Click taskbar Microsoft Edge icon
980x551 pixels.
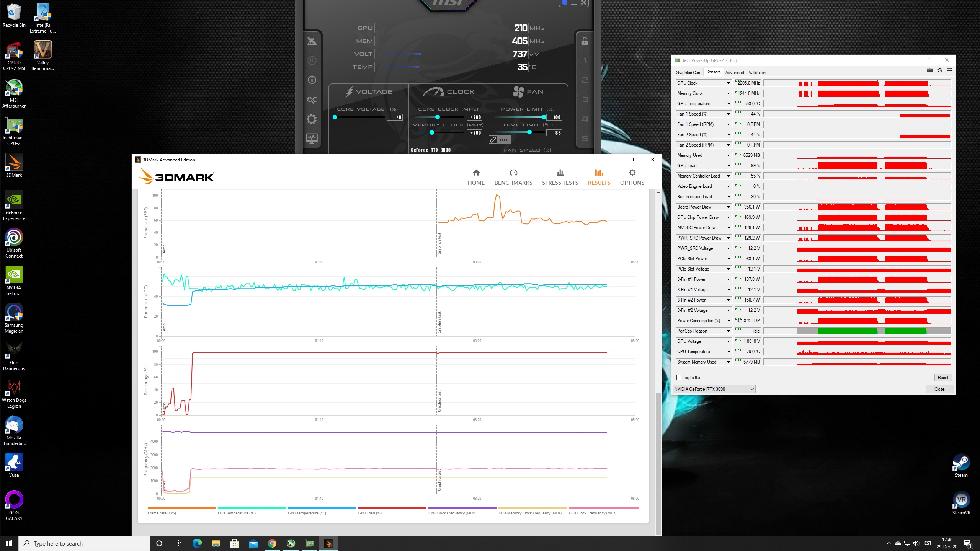click(197, 543)
